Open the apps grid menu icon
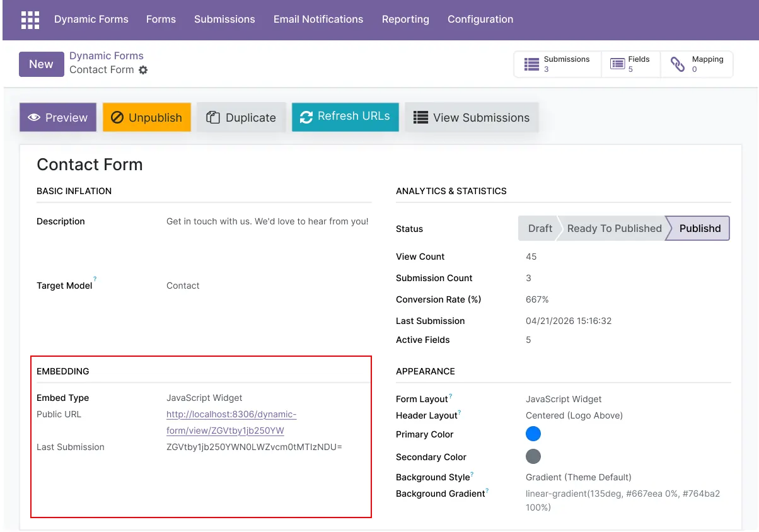This screenshot has width=759, height=532. point(30,20)
